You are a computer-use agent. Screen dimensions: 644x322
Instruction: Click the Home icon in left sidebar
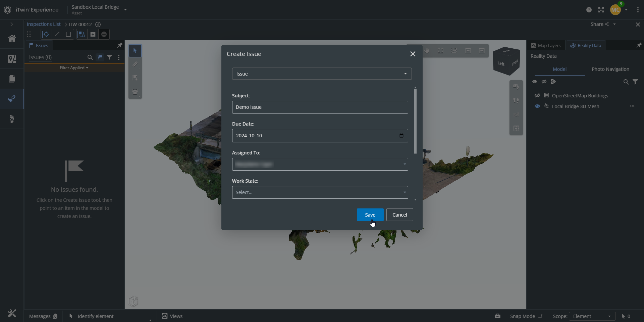coord(12,38)
